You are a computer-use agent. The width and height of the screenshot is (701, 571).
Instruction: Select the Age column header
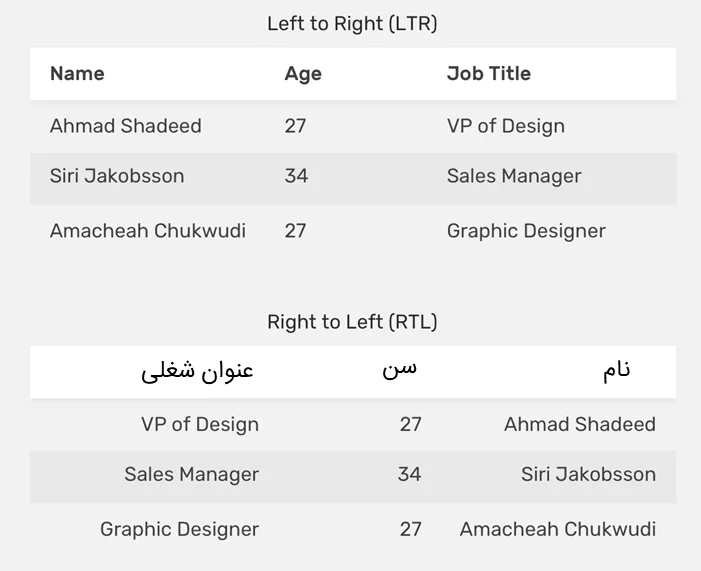pyautogui.click(x=303, y=74)
